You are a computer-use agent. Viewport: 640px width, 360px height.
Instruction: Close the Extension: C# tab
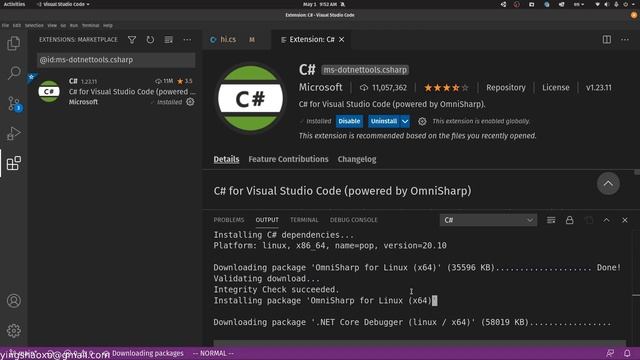click(342, 40)
